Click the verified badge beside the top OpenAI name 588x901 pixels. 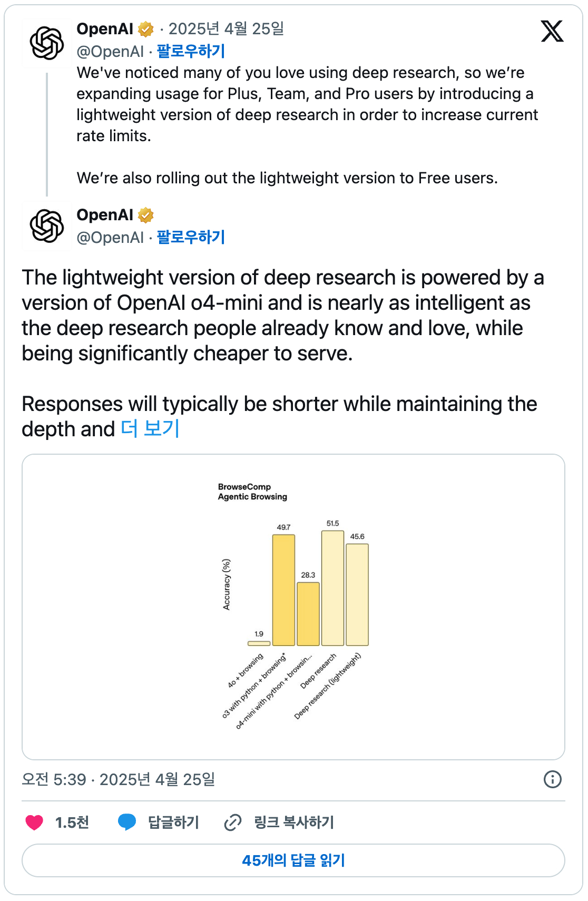[145, 30]
